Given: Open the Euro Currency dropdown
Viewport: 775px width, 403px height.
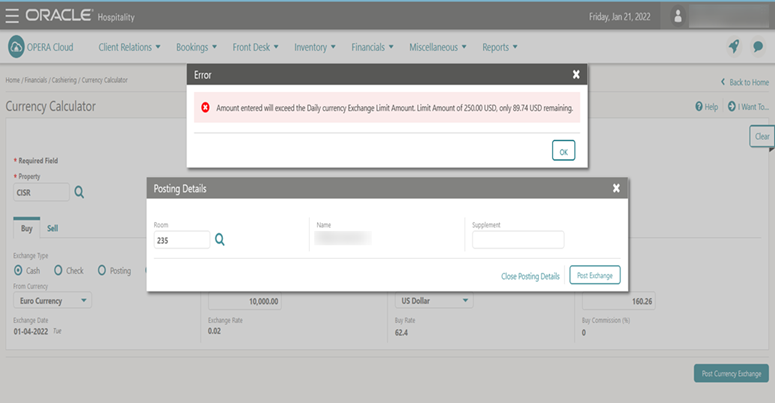Looking at the screenshot, I should 52,300.
